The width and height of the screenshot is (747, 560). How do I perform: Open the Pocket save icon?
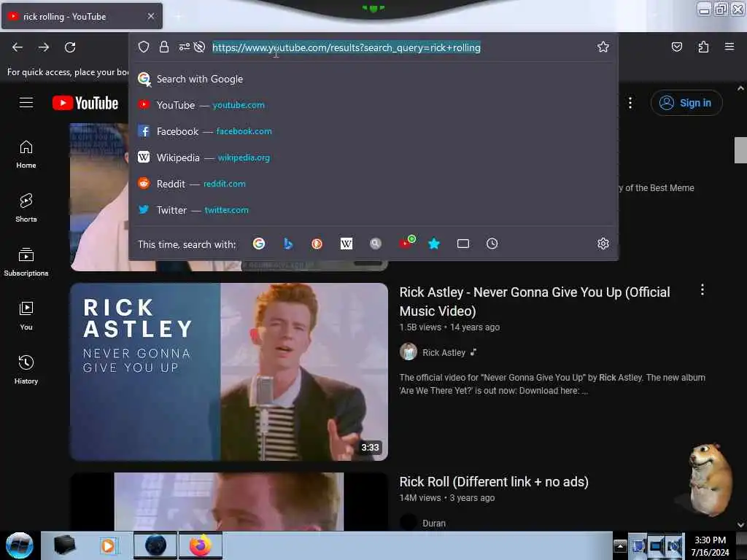pyautogui.click(x=676, y=47)
